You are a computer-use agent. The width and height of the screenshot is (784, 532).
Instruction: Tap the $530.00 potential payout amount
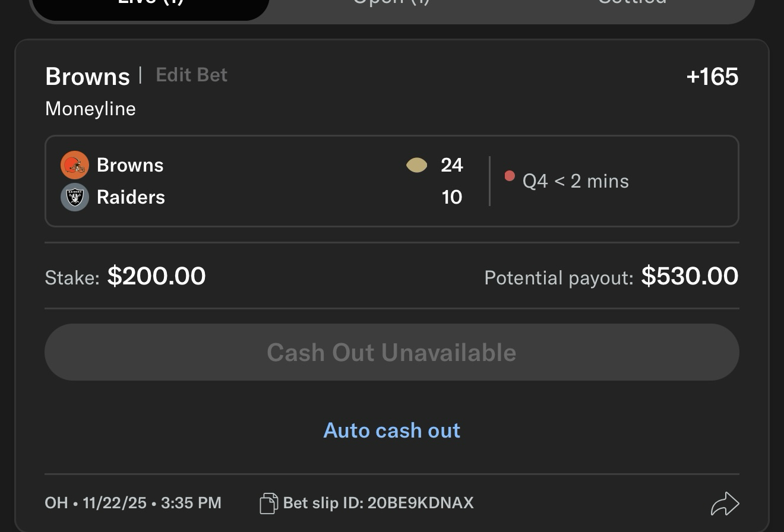690,276
